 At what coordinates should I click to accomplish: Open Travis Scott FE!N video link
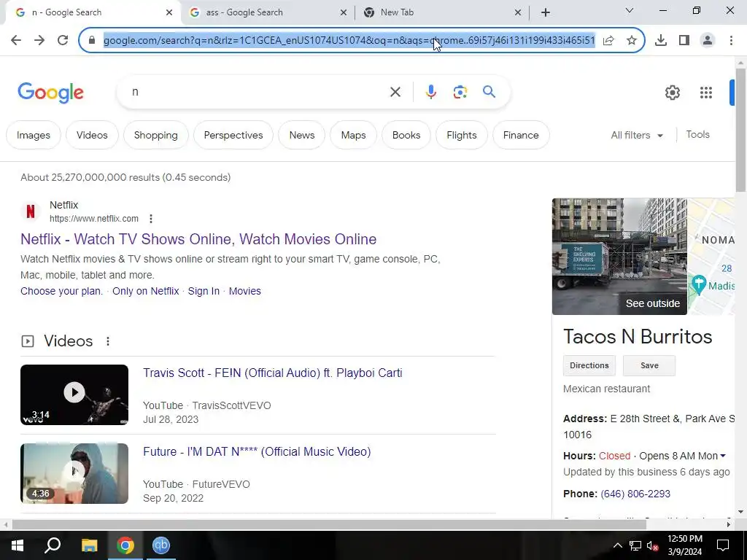point(273,373)
